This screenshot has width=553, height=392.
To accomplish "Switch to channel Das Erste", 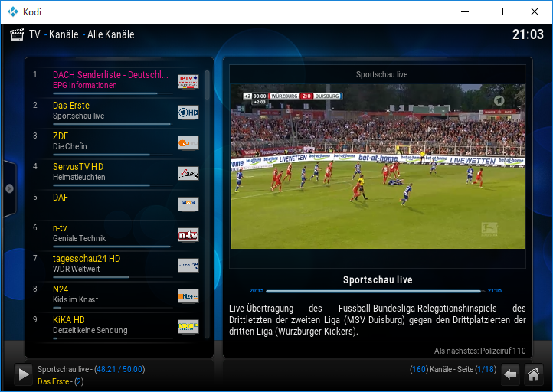I will [71, 106].
